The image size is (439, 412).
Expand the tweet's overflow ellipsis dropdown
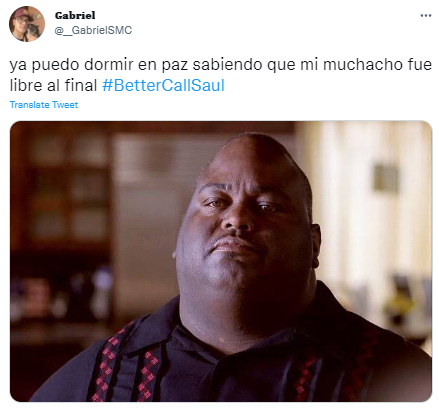pos(426,15)
